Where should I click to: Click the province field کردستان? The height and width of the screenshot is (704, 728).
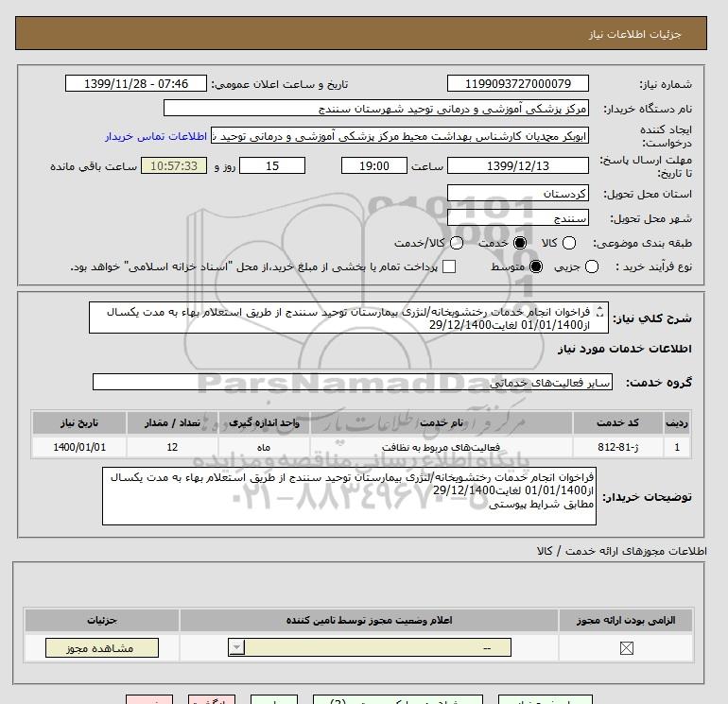pyautogui.click(x=518, y=193)
